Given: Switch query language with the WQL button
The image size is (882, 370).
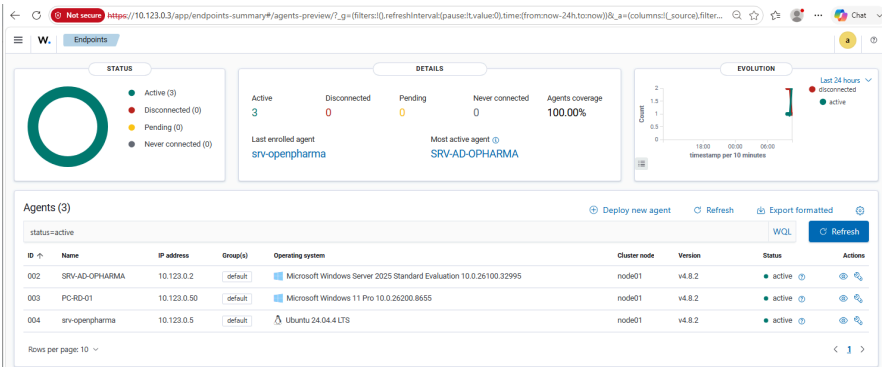Looking at the screenshot, I should 782,232.
